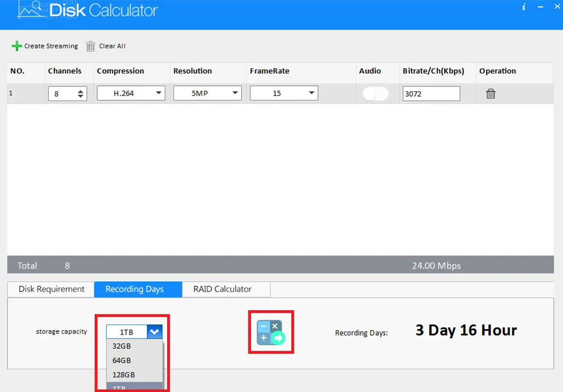Minimize the Disk Calculator window
563x392 pixels.
[x=540, y=7]
